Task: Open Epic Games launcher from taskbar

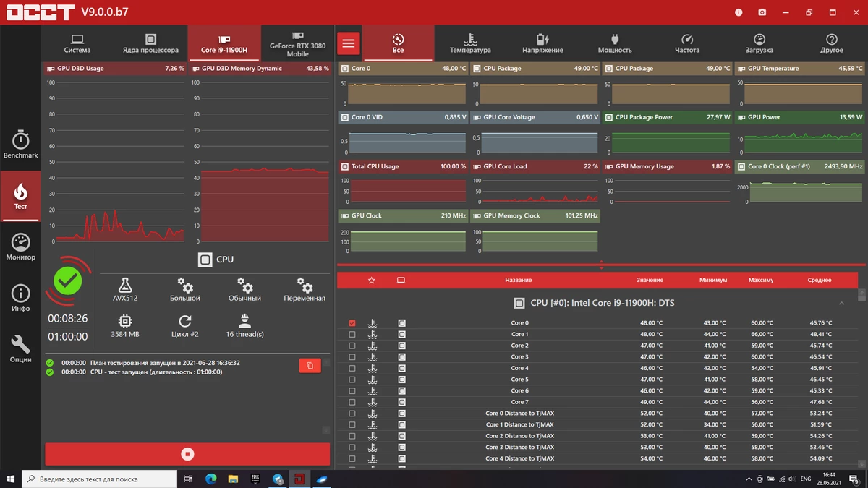Action: [x=255, y=479]
